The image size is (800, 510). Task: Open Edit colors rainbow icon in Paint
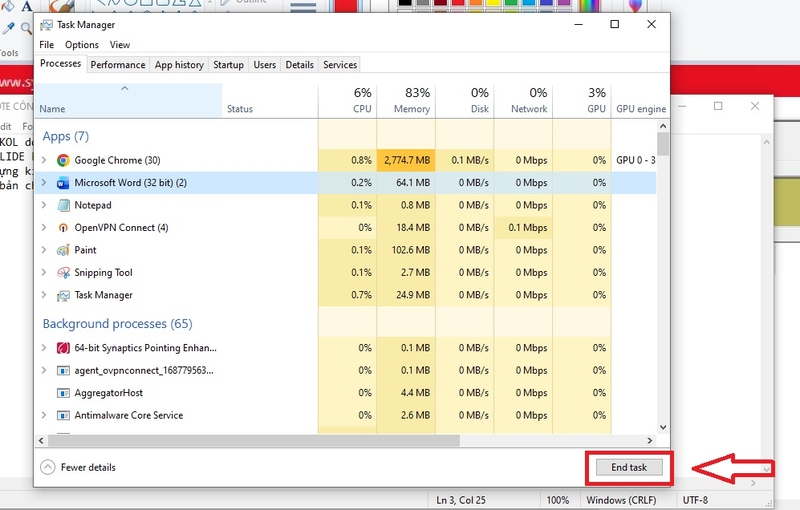[x=588, y=5]
